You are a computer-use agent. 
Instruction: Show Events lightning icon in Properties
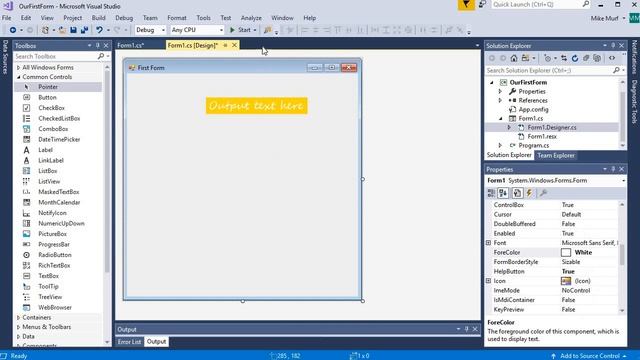pyautogui.click(x=529, y=193)
